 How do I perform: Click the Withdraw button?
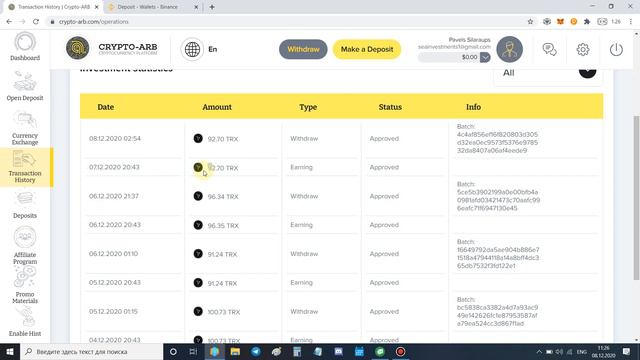(x=303, y=49)
